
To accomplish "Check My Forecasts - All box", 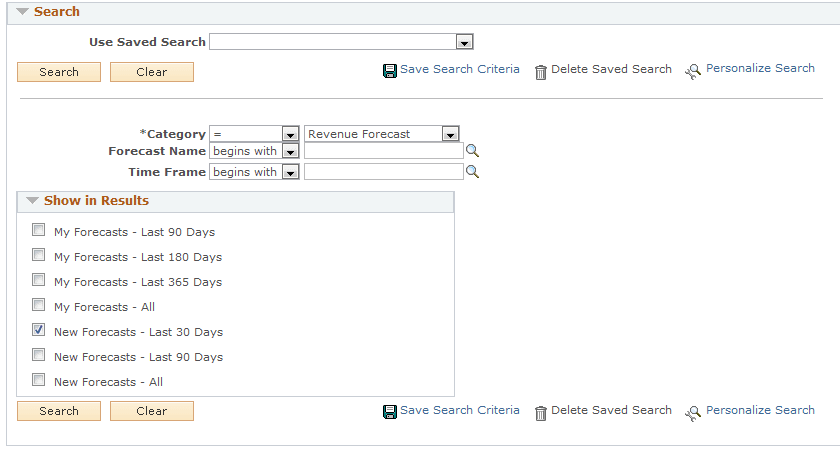I will tap(38, 305).
